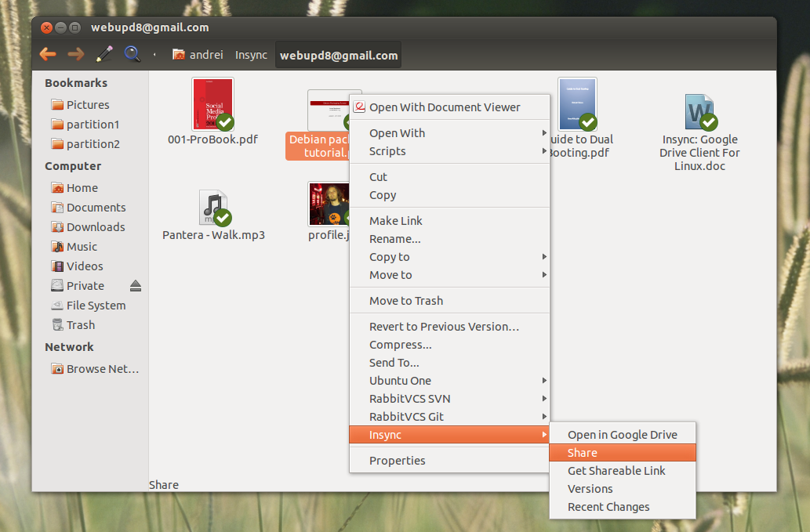Viewport: 810px width, 532px height.
Task: Open Recent Changes from Insync submenu
Action: (623, 507)
